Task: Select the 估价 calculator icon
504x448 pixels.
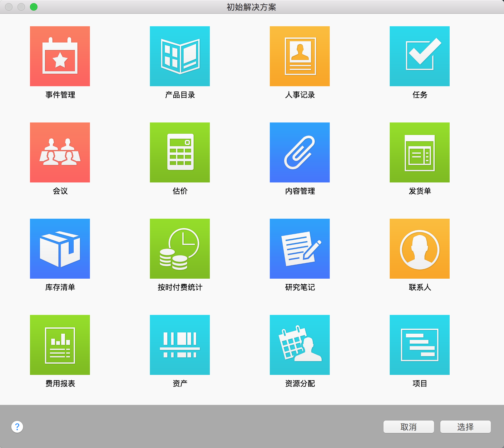Action: pos(180,152)
